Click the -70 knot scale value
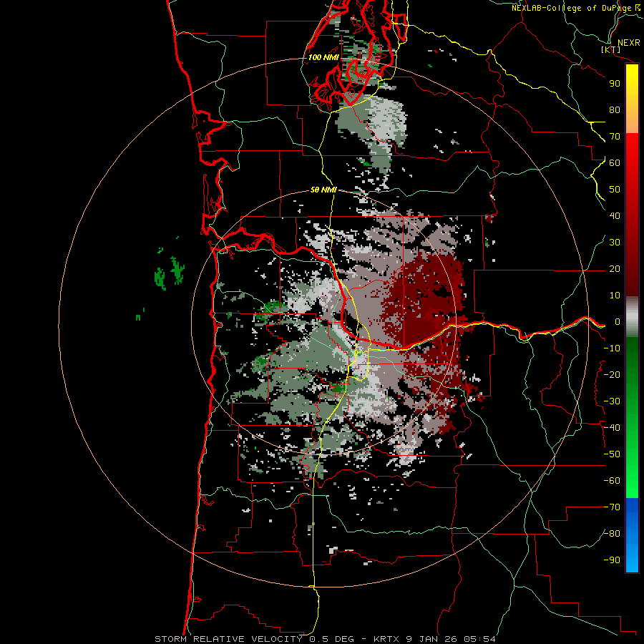This screenshot has width=644, height=644. (x=612, y=507)
